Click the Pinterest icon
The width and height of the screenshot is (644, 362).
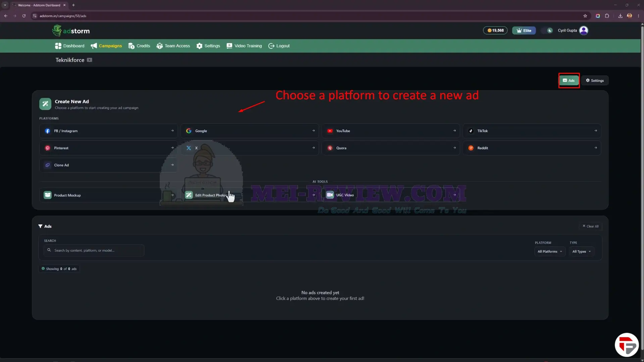tap(48, 148)
